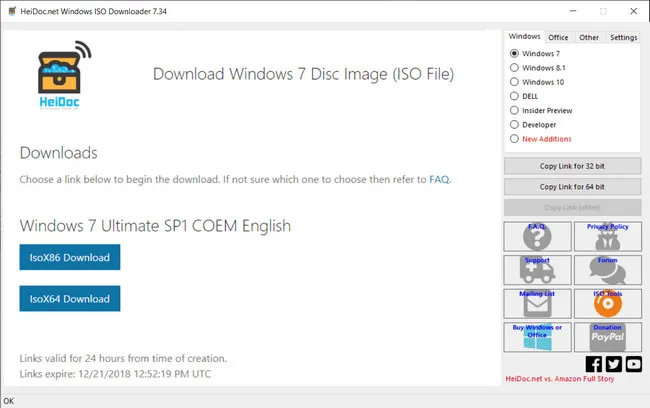The width and height of the screenshot is (650, 408).
Task: Click the IsoX86 Download button
Action: tap(70, 257)
